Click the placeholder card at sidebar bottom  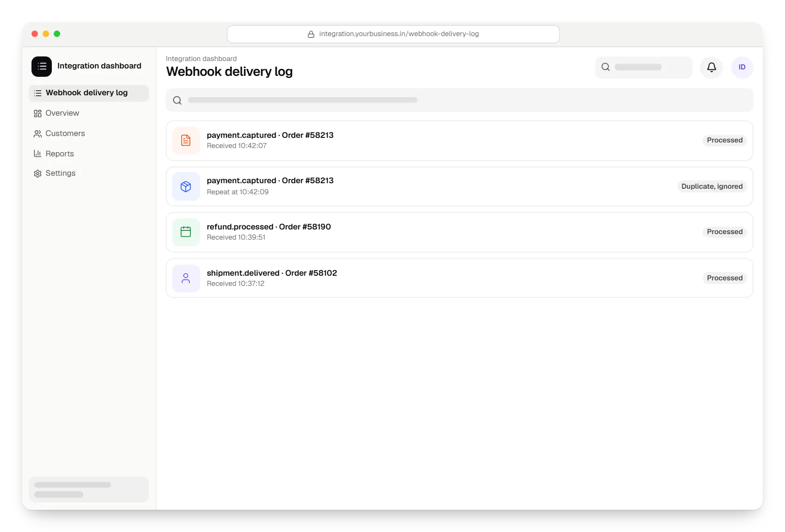89,489
